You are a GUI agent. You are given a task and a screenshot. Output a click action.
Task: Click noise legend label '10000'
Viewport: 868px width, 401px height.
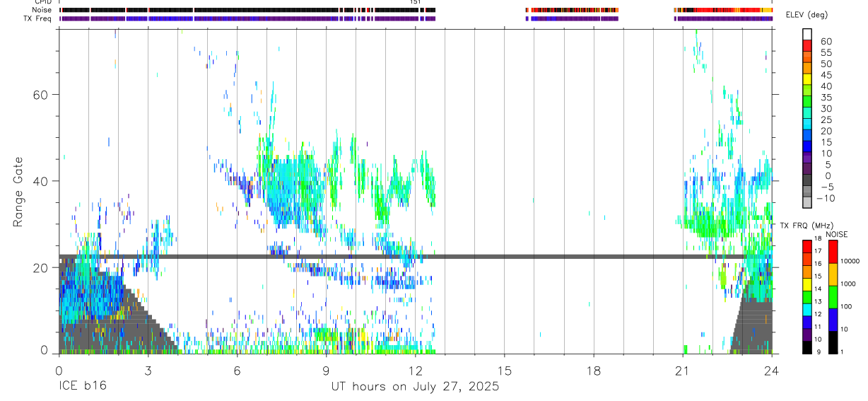pyautogui.click(x=850, y=261)
